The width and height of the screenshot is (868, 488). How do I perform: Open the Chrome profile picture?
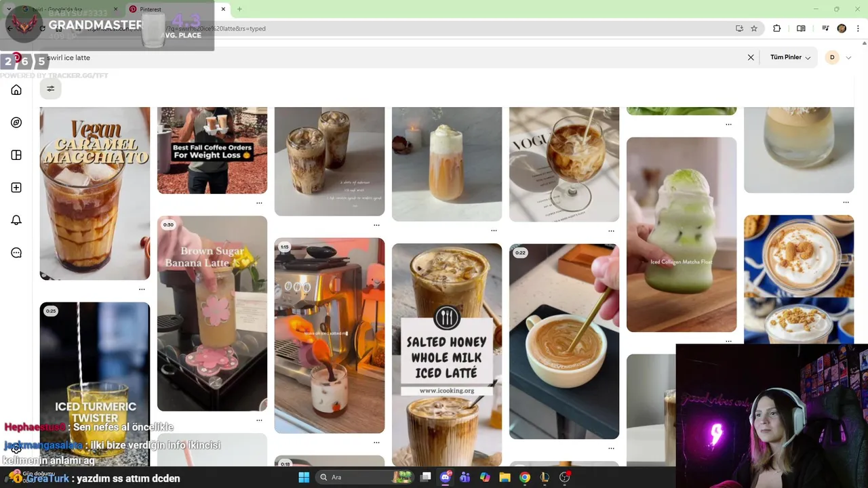[842, 28]
